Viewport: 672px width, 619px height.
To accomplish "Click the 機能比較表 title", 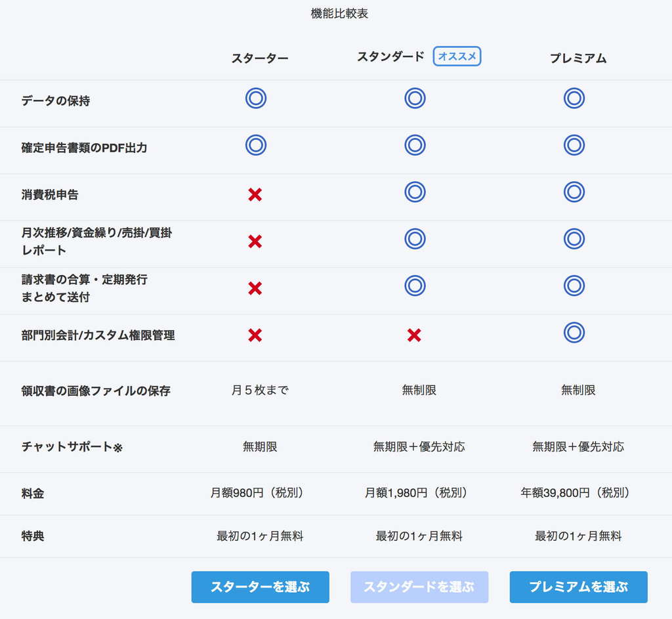I will pos(339,13).
